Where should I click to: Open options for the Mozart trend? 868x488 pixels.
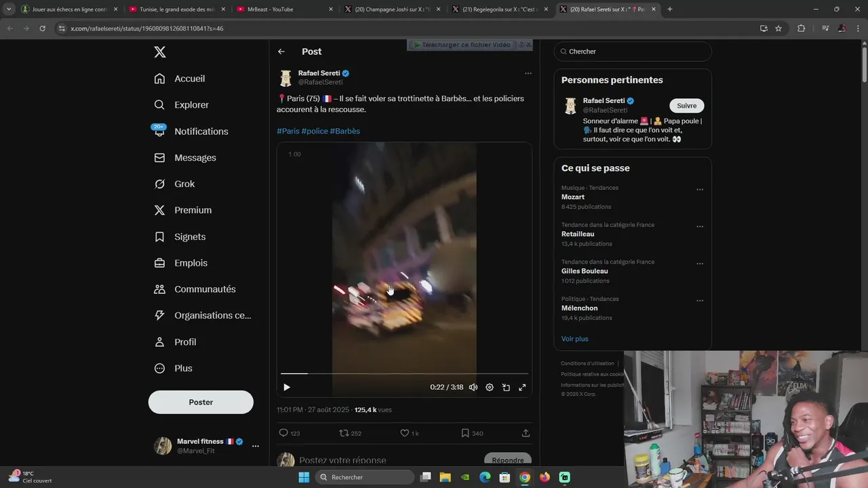pos(700,190)
